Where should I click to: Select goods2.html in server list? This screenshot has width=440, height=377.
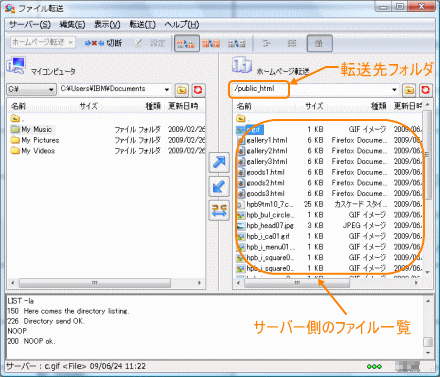point(261,183)
